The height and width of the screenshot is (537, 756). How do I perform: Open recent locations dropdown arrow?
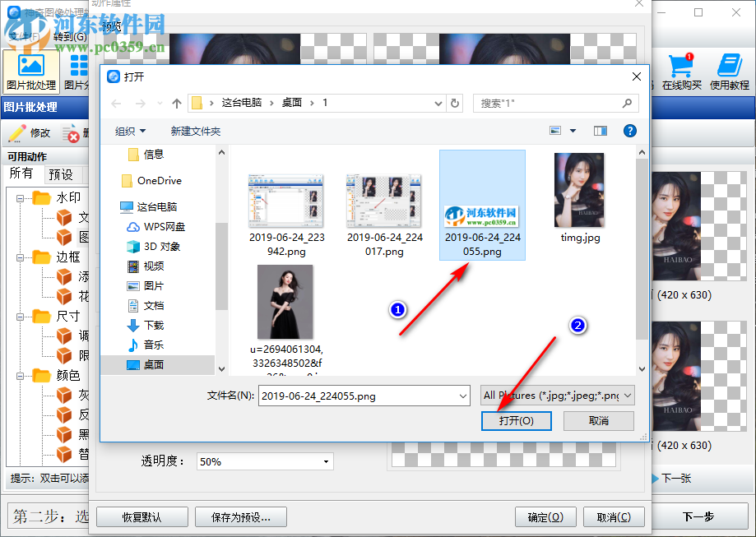pos(160,103)
